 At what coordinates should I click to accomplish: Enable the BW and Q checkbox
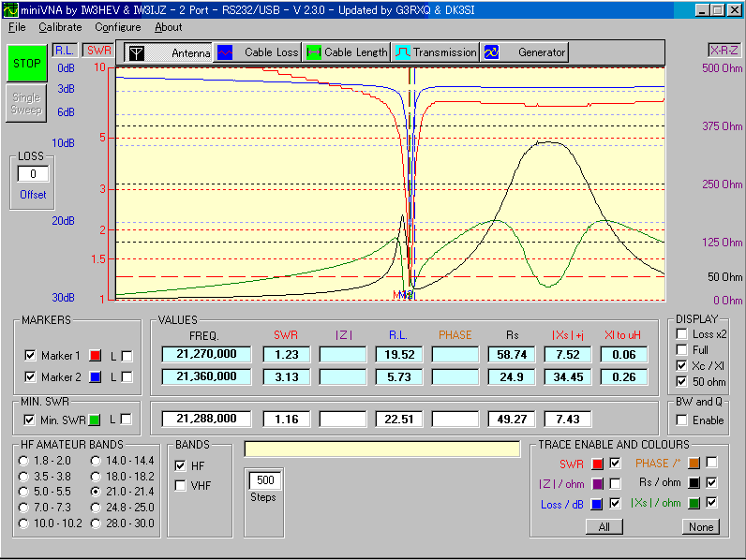click(681, 420)
